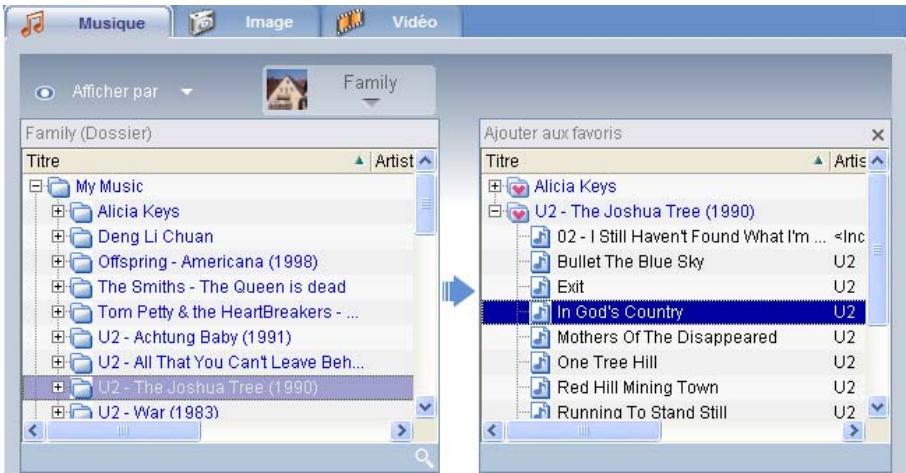Click the eye icon beside Afficher par
The image size is (906, 473).
coord(44,92)
